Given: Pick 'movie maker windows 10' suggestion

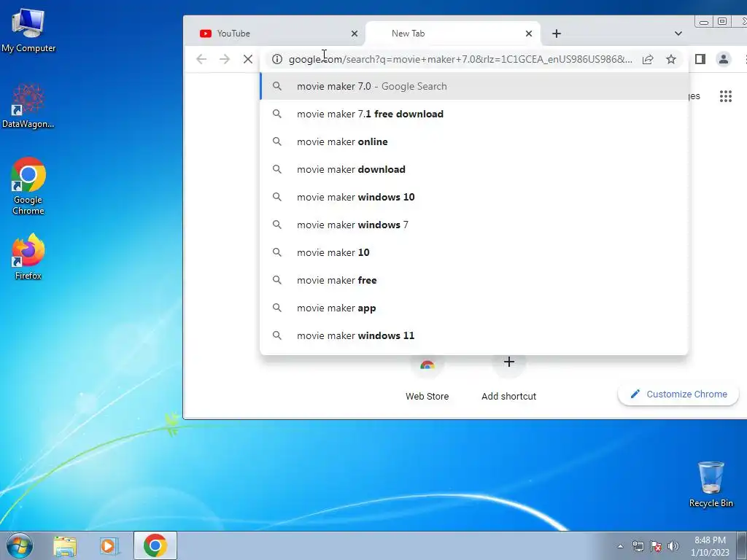Looking at the screenshot, I should point(474,197).
